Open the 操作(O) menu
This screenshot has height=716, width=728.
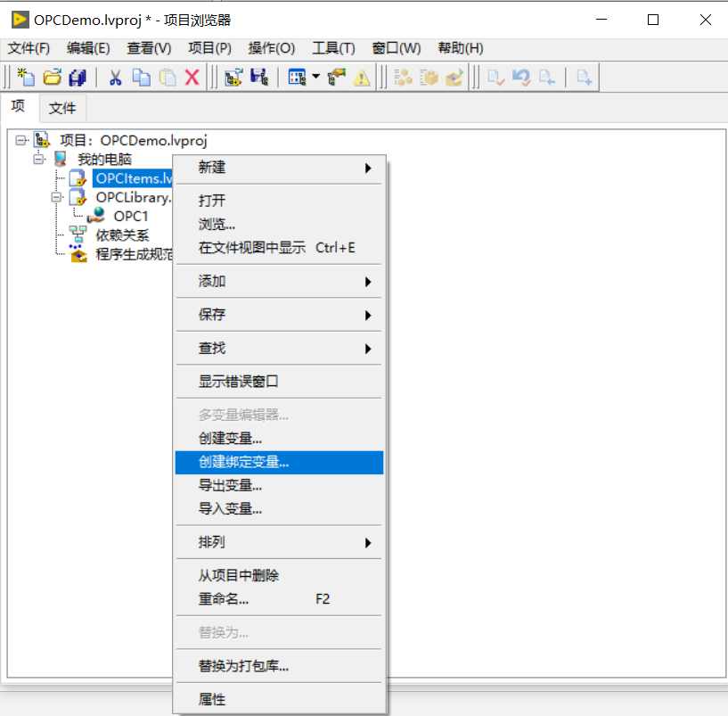[x=272, y=48]
